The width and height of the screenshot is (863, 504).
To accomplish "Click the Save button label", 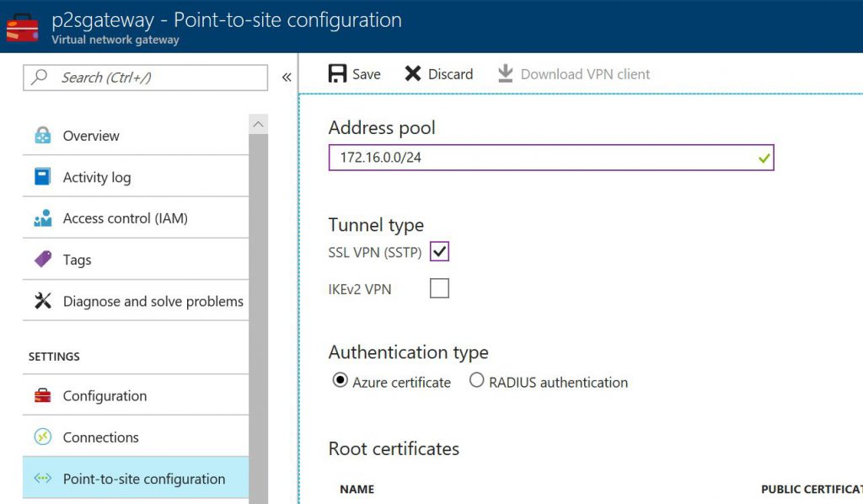I will [367, 74].
